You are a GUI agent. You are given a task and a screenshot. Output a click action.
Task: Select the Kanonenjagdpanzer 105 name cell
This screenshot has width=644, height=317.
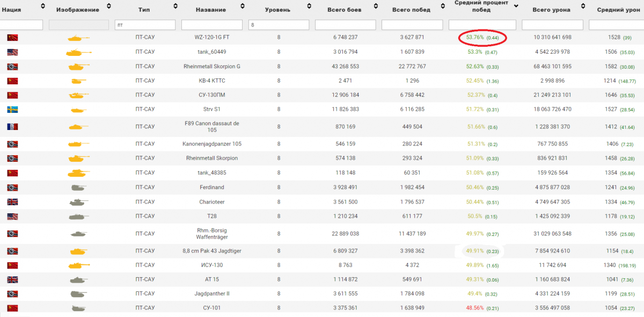pos(211,144)
